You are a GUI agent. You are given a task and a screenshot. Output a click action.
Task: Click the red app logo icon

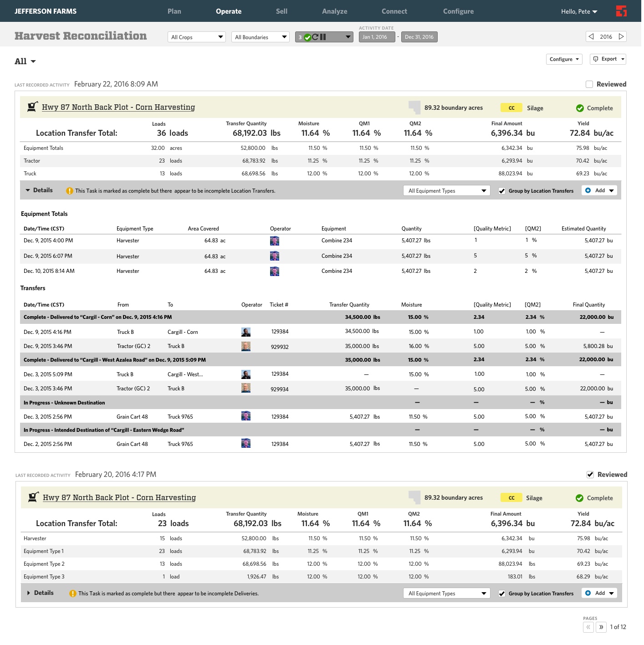point(621,11)
